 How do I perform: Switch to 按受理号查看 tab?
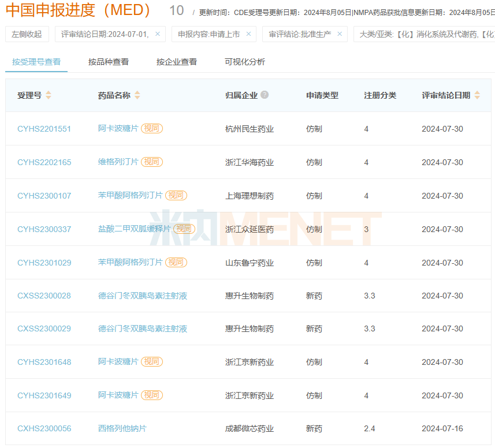click(x=36, y=62)
